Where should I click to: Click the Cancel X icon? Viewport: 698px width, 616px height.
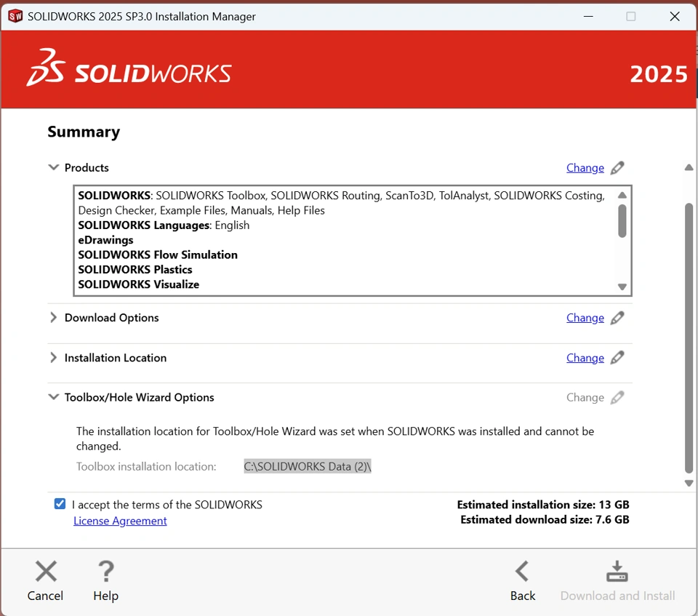46,571
